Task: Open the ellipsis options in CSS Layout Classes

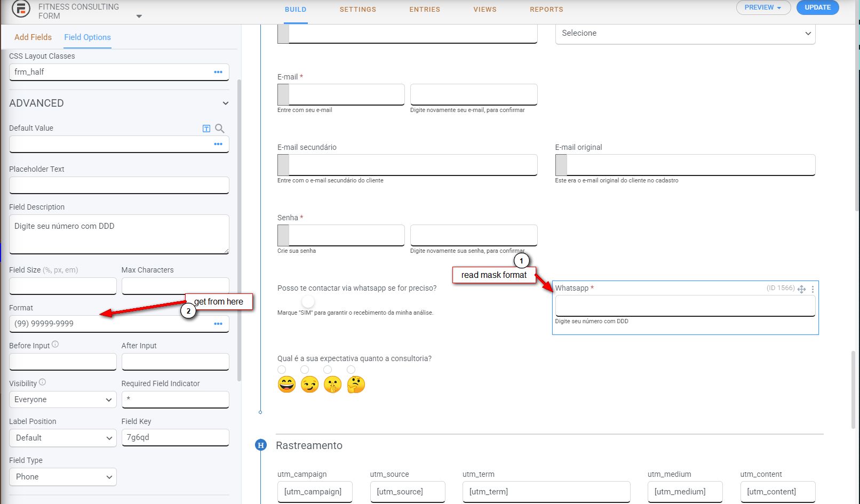Action: [x=218, y=72]
